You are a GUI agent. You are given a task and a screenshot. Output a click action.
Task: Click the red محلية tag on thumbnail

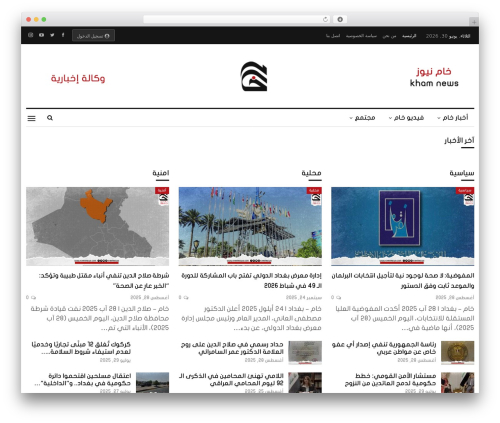314,190
